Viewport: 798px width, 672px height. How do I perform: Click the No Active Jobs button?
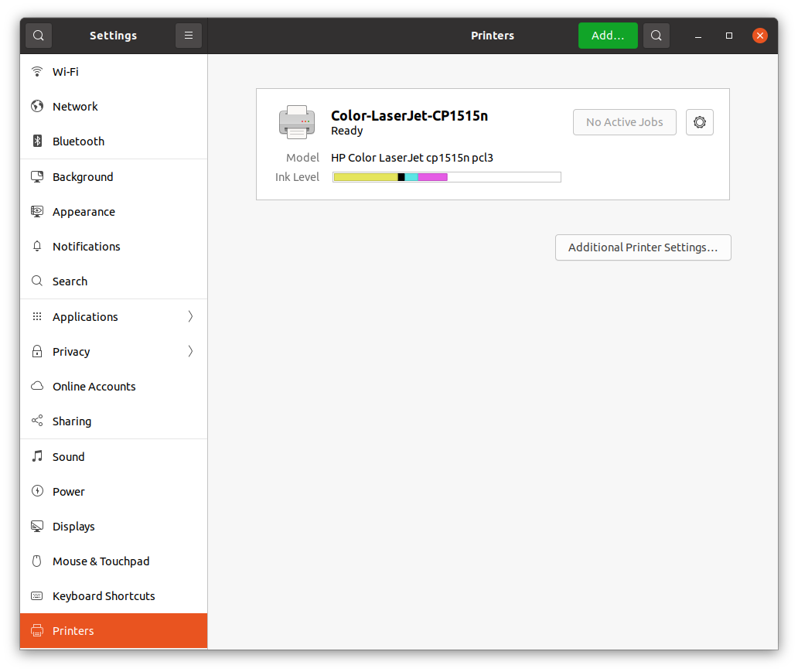click(x=624, y=122)
